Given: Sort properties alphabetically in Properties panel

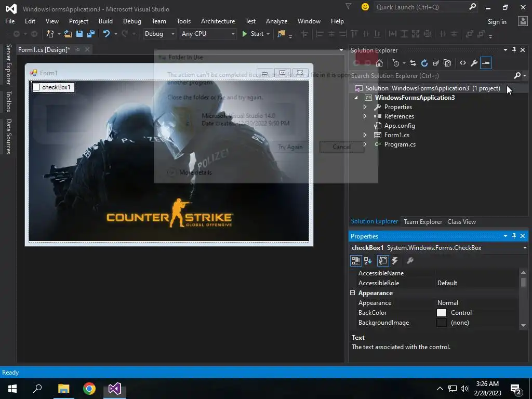Looking at the screenshot, I should 368,261.
